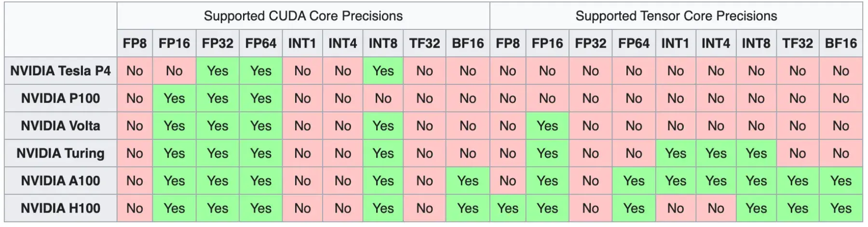Click the NVIDIA Volta row header
The image size is (868, 227).
click(x=60, y=126)
